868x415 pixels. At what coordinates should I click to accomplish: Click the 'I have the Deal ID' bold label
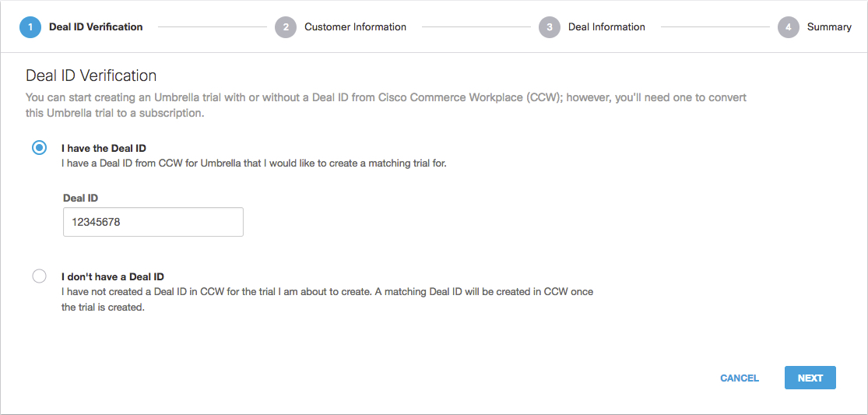coord(104,148)
